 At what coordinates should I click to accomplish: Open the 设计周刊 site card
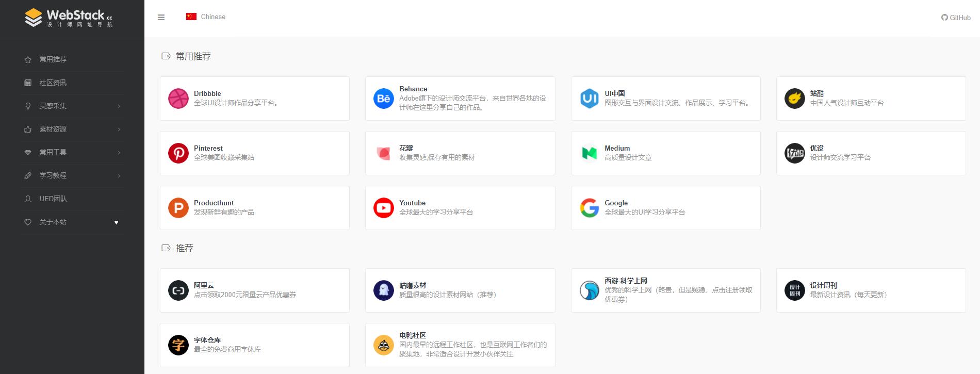click(871, 290)
